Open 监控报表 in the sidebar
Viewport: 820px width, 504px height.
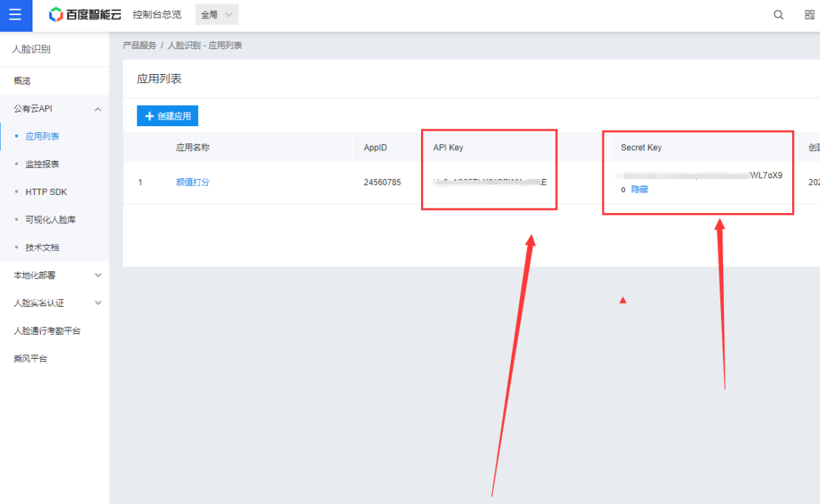click(42, 164)
